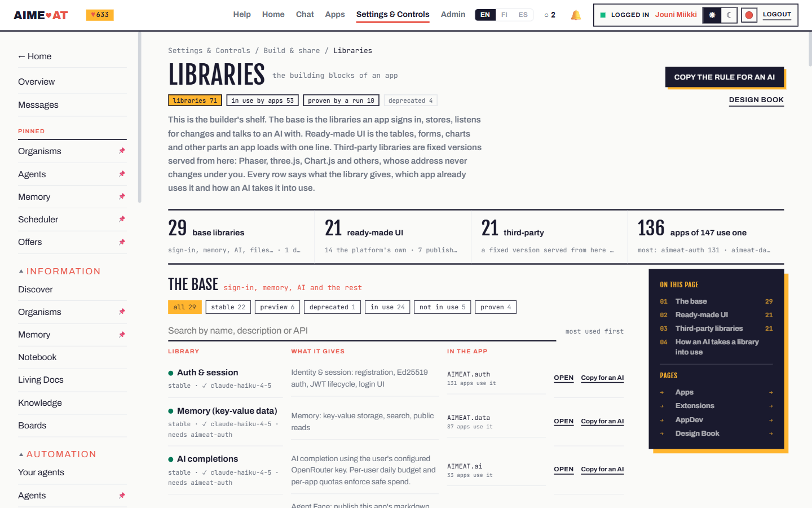Copy Auth & session for an AI
Viewport: 812px width, 508px height.
pyautogui.click(x=602, y=378)
